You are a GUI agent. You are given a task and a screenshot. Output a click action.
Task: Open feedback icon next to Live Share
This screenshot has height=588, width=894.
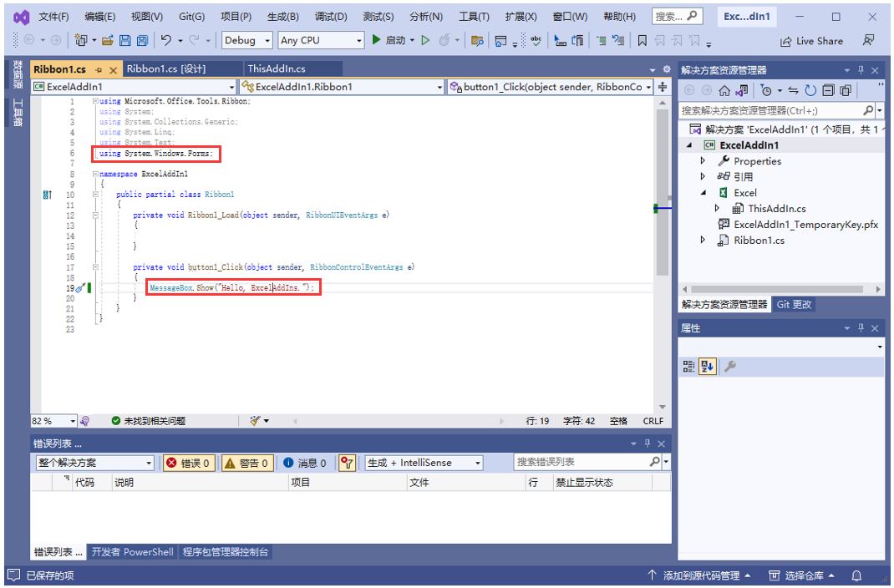[x=868, y=40]
